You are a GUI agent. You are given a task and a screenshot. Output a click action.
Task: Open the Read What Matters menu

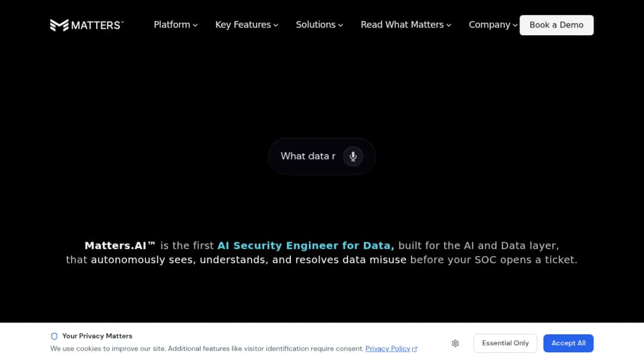point(406,24)
